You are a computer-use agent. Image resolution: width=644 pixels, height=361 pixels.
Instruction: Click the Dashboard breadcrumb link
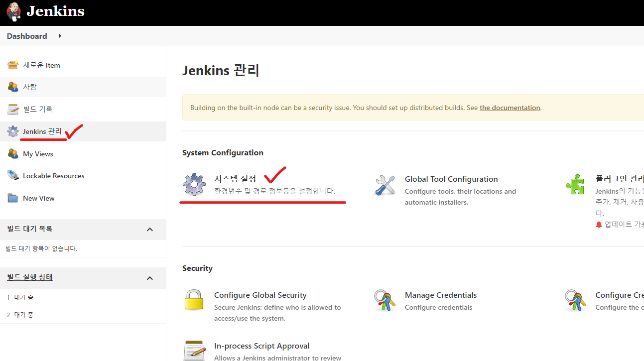[27, 36]
